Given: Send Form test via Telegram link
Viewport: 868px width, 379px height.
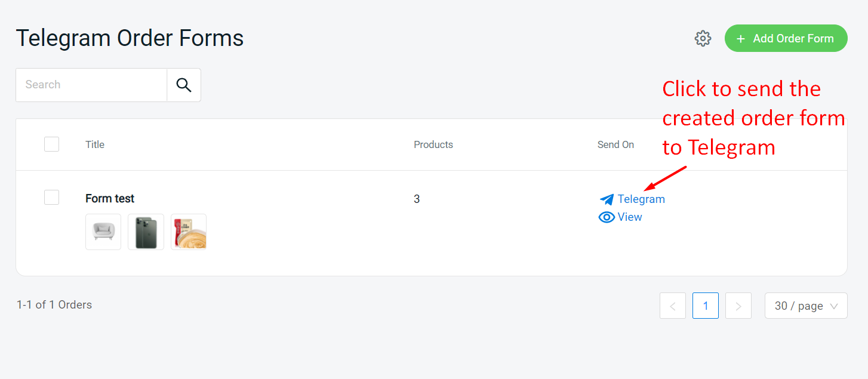Looking at the screenshot, I should [x=641, y=199].
